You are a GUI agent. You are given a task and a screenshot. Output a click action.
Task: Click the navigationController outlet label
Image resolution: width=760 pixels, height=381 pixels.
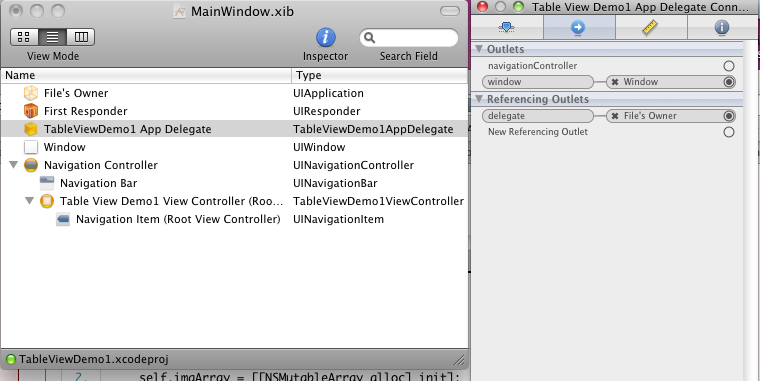(x=532, y=66)
